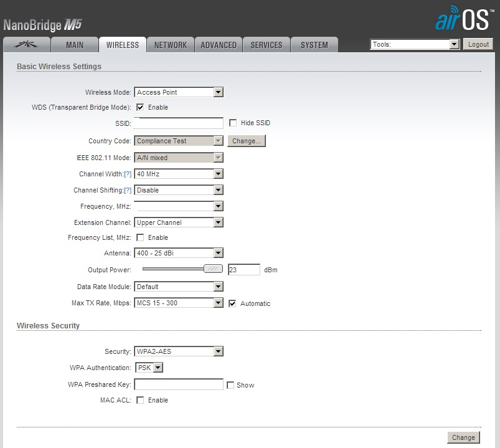Screen dimensions: 500x448
Task: Select the WIRELESS tab
Action: 123,45
